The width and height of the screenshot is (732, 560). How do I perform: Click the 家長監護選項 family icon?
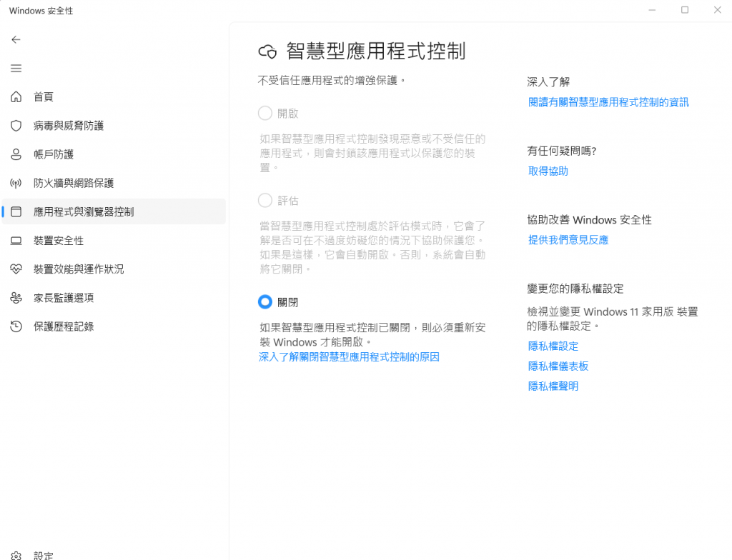point(16,298)
